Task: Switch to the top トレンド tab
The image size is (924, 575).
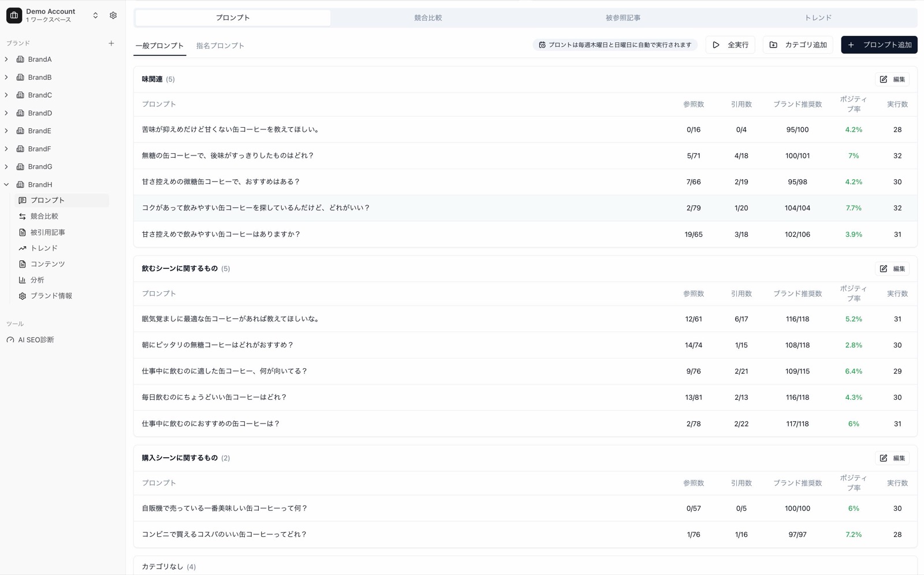Action: click(818, 18)
